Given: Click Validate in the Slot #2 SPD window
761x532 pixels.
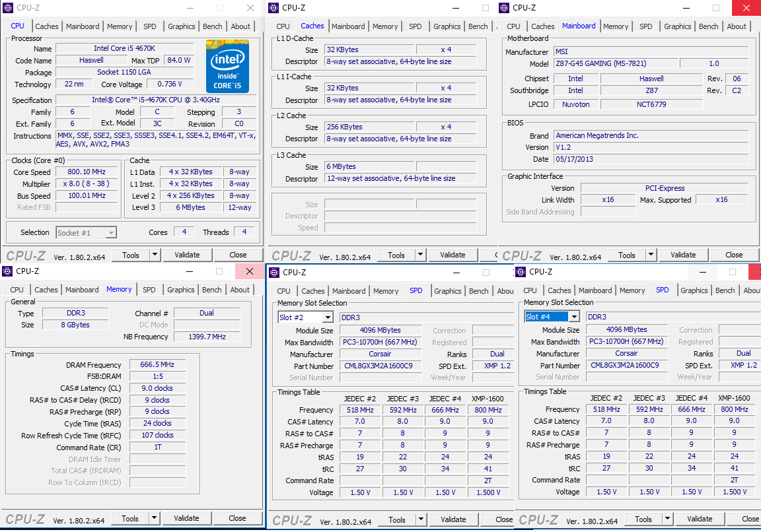Looking at the screenshot, I should click(x=453, y=519).
